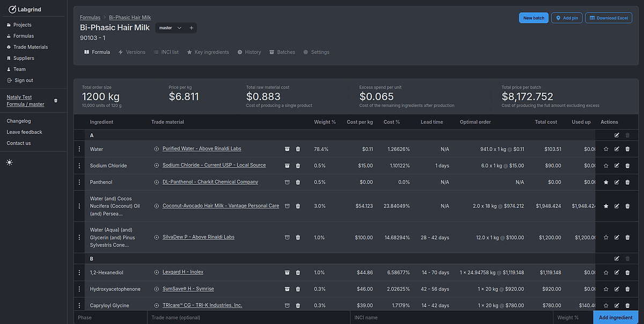
Task: Edit the Sodium Chloride row via pencil icon
Action: tap(616, 165)
